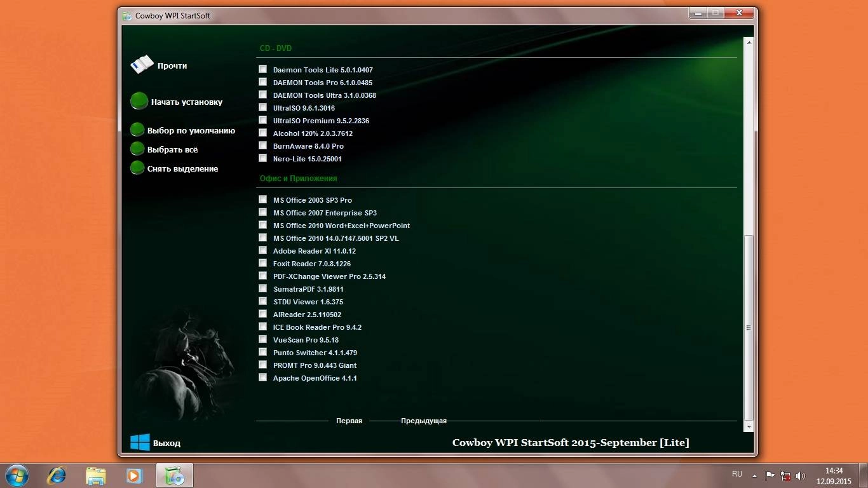868x488 pixels.
Task: Click the window title Cowboy WPI StartSoft
Action: [173, 15]
